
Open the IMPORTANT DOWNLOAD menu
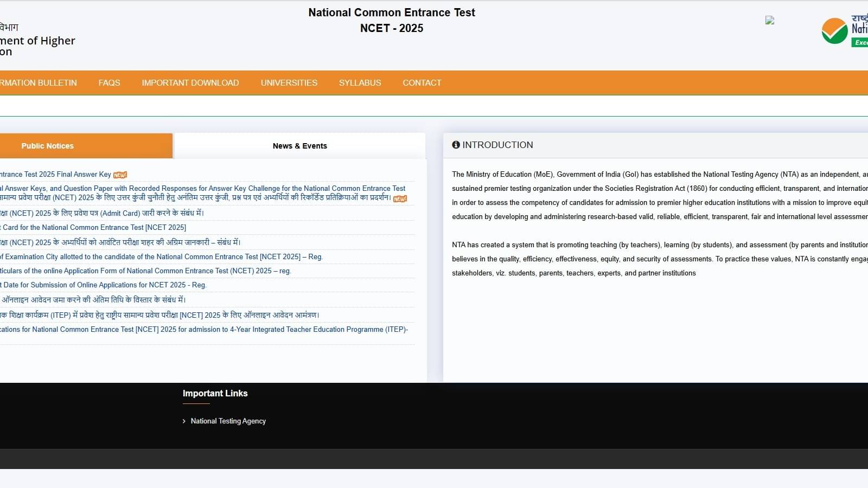point(190,83)
